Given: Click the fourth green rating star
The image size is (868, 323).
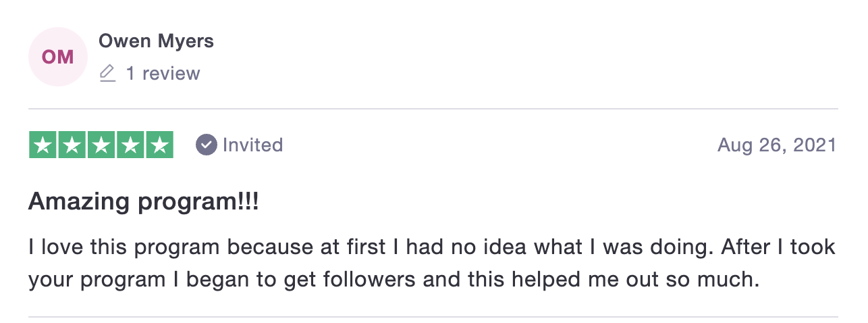Looking at the screenshot, I should pyautogui.click(x=130, y=145).
